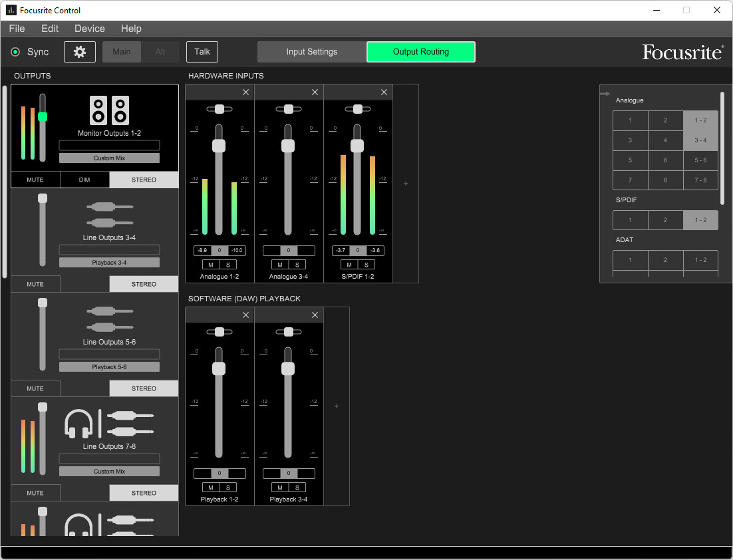
Task: Select the Alt monitor button
Action: click(160, 52)
